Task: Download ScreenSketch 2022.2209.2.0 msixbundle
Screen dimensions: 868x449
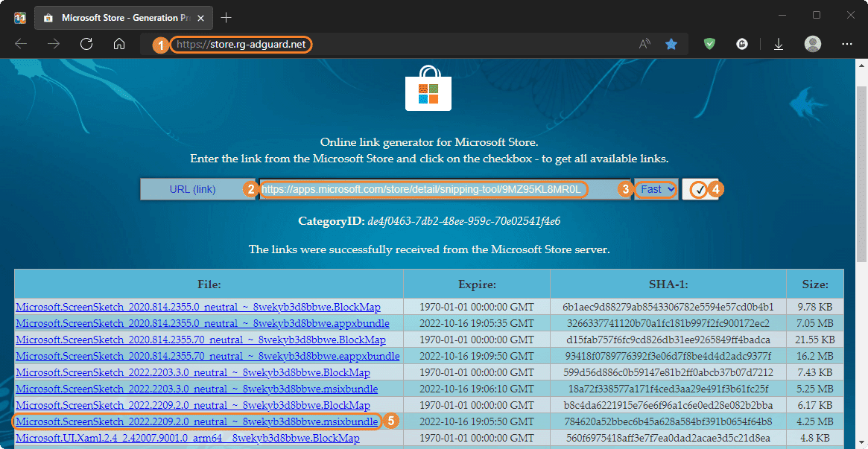Action: [x=197, y=422]
